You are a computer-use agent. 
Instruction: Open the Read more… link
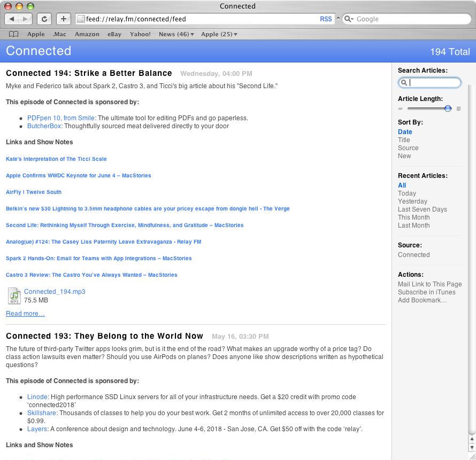click(25, 314)
